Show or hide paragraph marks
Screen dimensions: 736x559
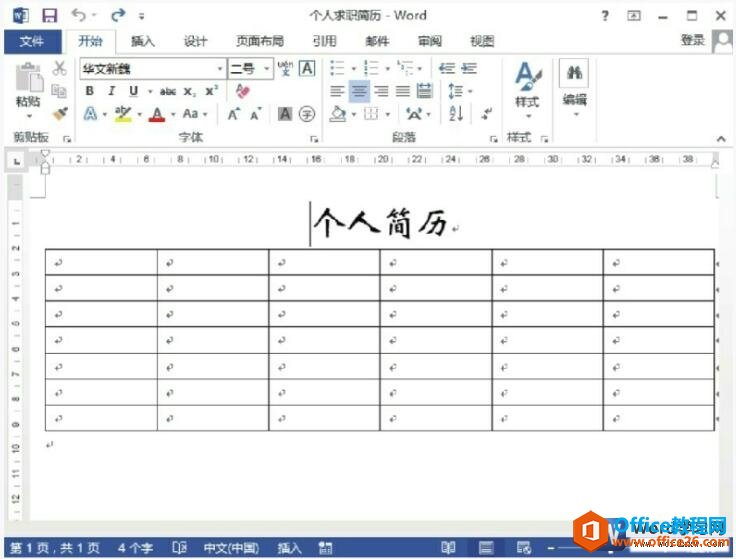pos(487,114)
